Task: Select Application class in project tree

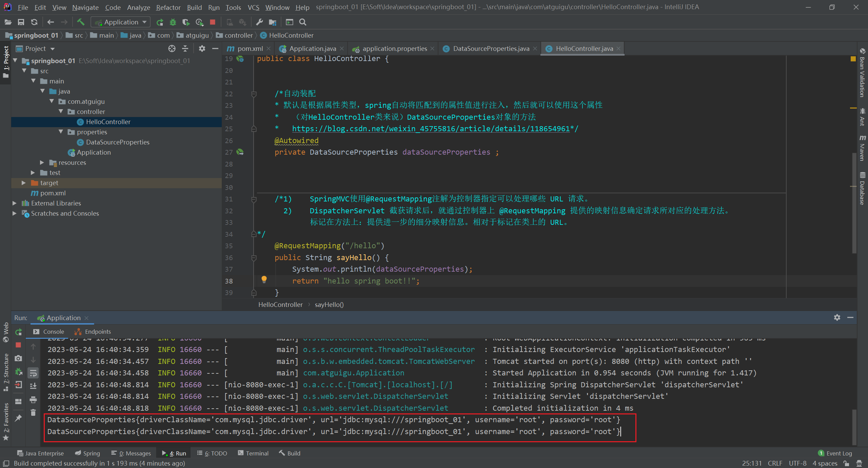Action: tap(94, 152)
